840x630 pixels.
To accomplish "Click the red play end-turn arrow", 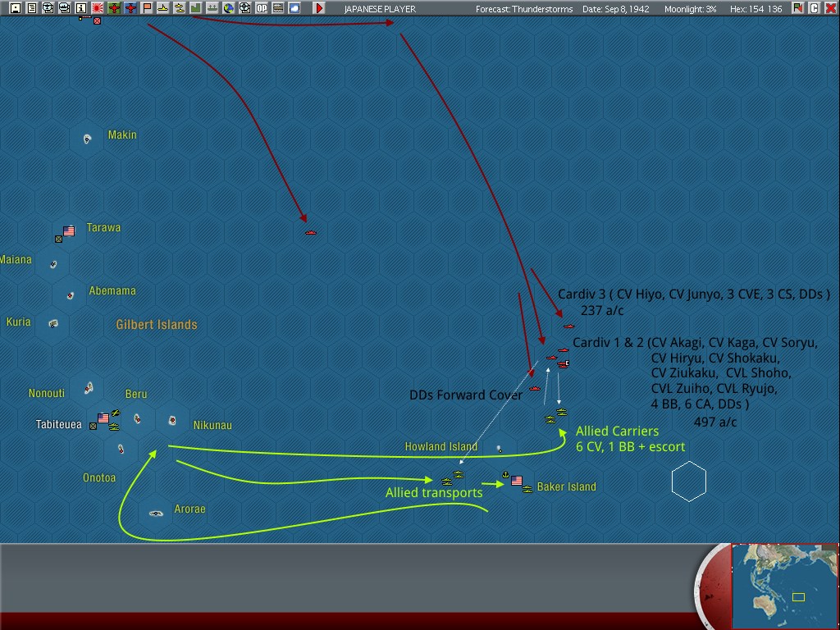I will click(319, 8).
